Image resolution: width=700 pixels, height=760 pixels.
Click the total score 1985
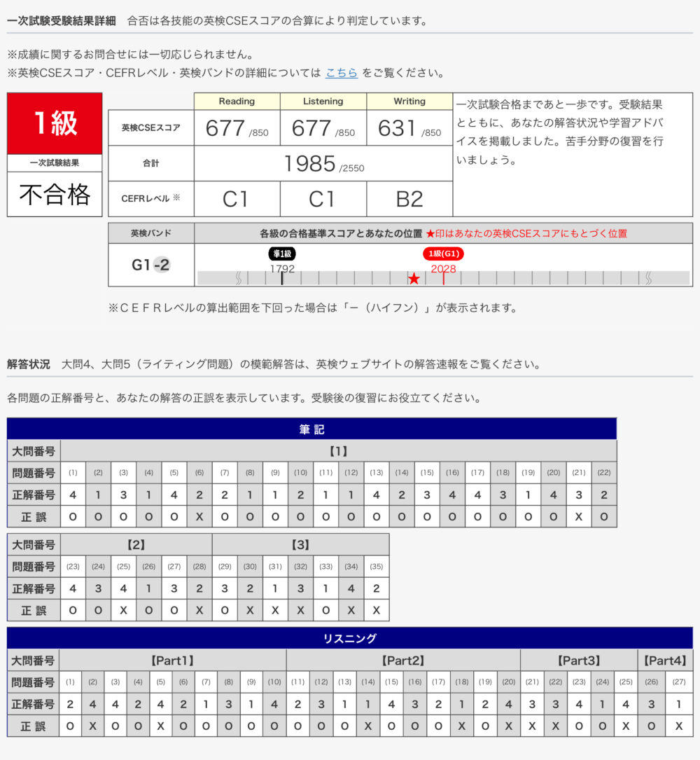click(x=309, y=164)
